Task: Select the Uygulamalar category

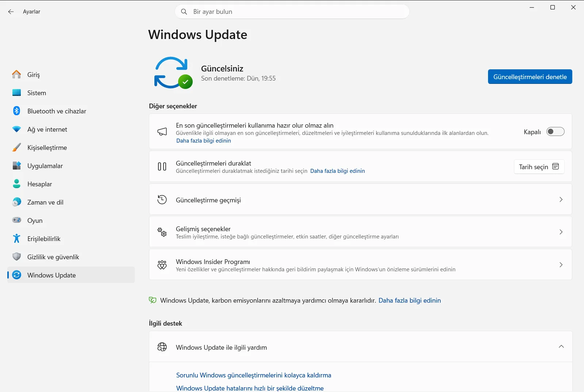Action: (71, 166)
